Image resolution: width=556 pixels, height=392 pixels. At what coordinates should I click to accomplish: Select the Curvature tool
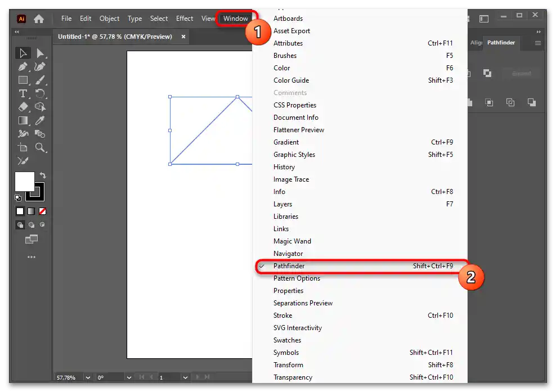[40, 66]
